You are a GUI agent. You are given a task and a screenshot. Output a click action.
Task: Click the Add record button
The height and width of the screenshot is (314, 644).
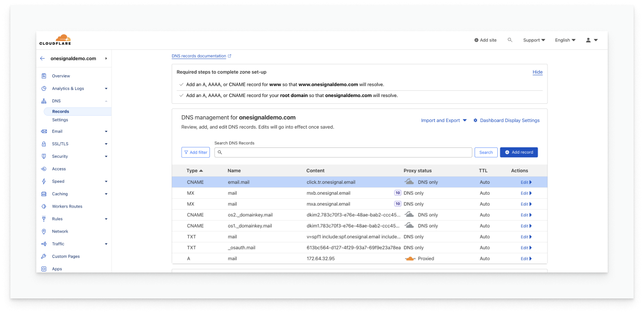tap(519, 152)
